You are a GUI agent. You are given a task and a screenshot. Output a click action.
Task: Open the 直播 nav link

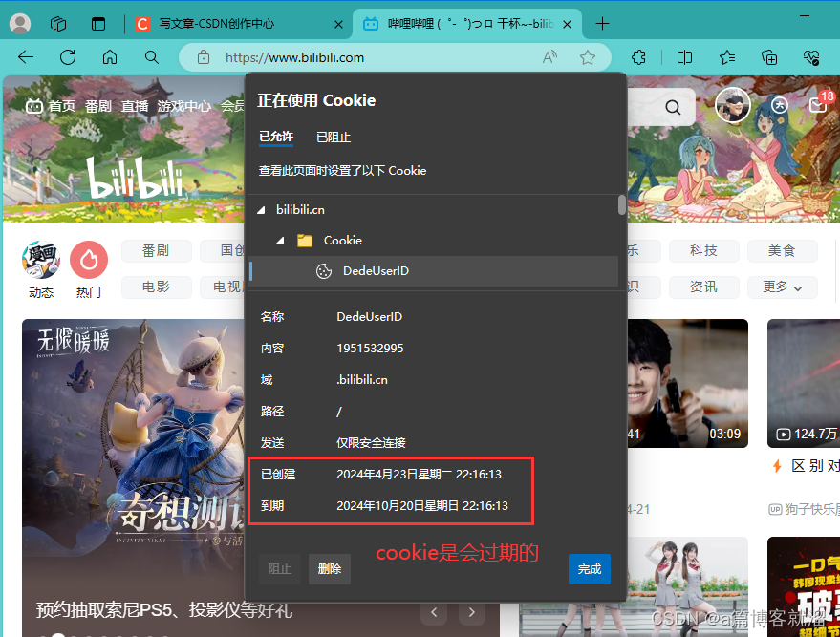(x=135, y=106)
